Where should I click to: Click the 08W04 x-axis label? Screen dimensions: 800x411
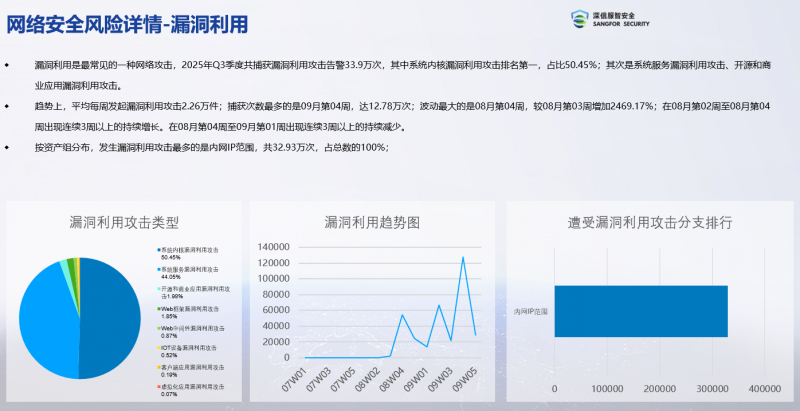click(391, 380)
